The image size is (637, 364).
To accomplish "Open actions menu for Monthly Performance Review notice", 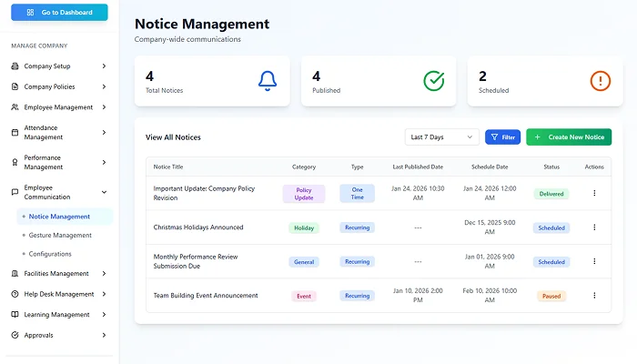I will coord(594,261).
